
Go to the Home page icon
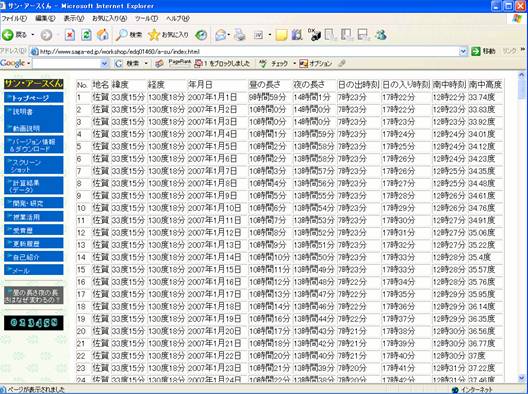pos(103,35)
